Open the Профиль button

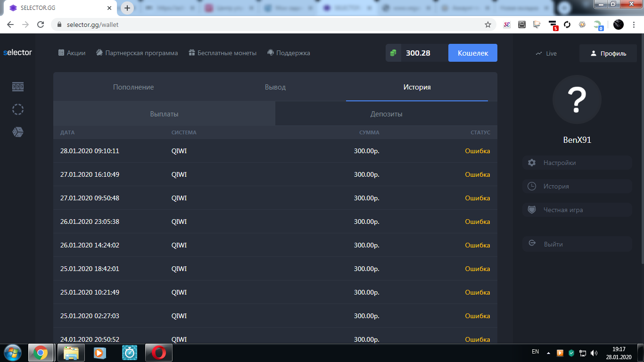click(608, 53)
